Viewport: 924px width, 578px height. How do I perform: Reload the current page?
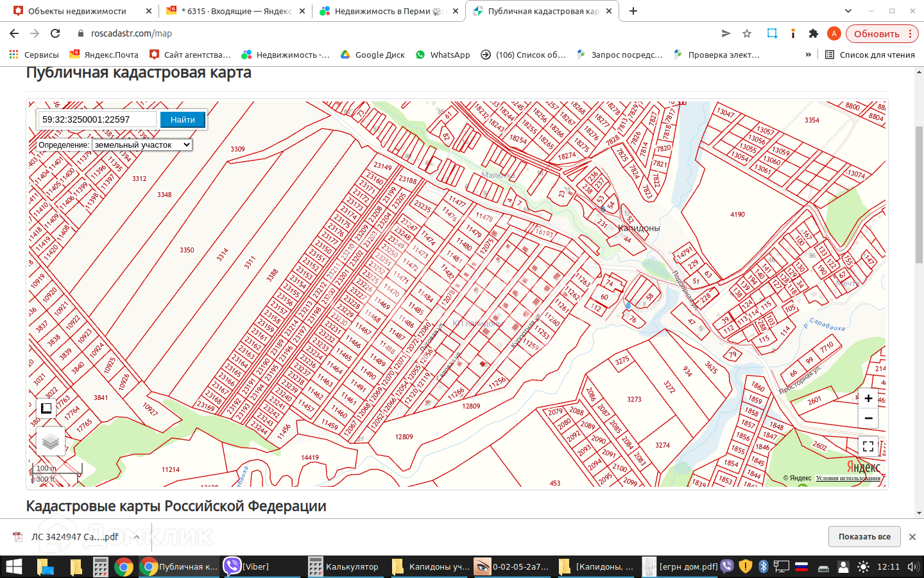pos(55,33)
